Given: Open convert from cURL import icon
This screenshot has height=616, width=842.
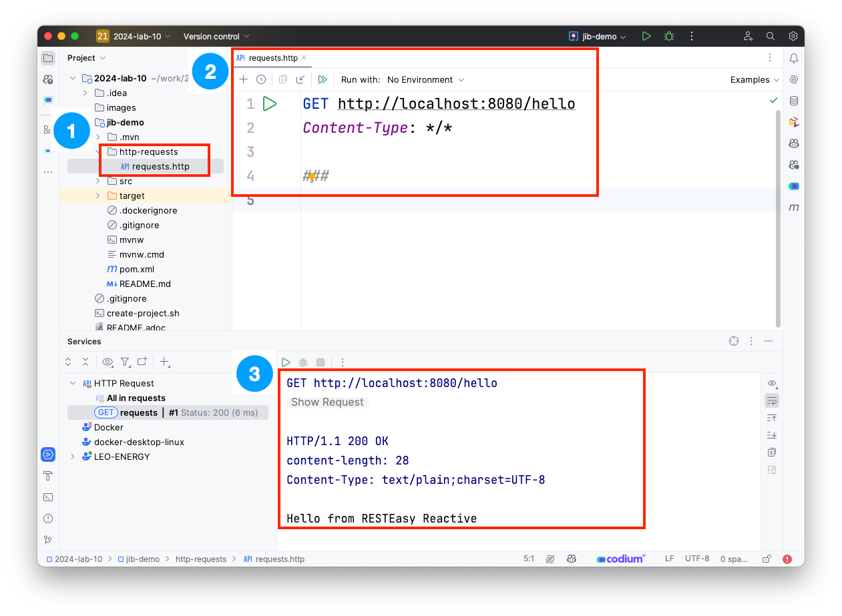Looking at the screenshot, I should 301,79.
